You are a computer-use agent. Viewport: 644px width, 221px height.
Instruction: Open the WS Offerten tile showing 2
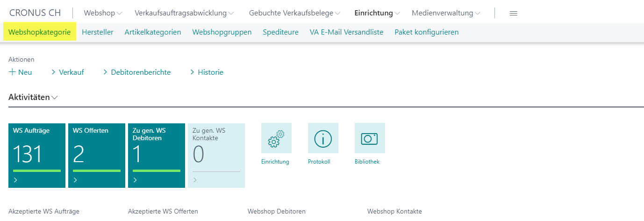coord(97,156)
